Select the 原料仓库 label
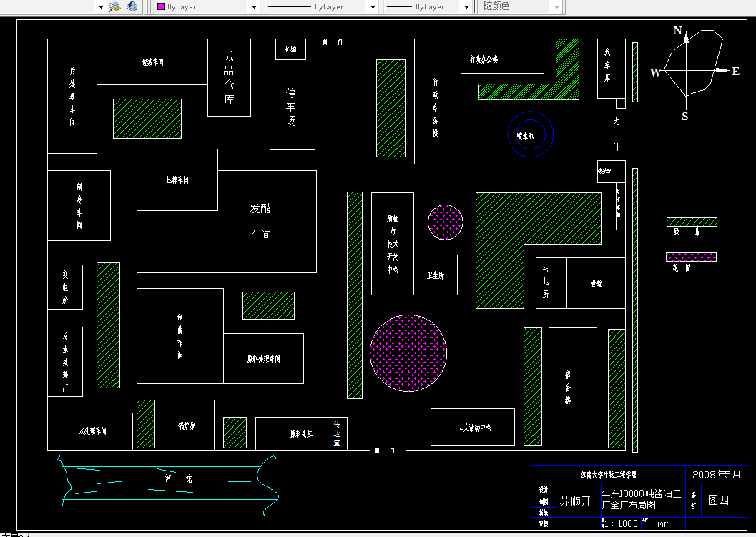 [x=301, y=434]
